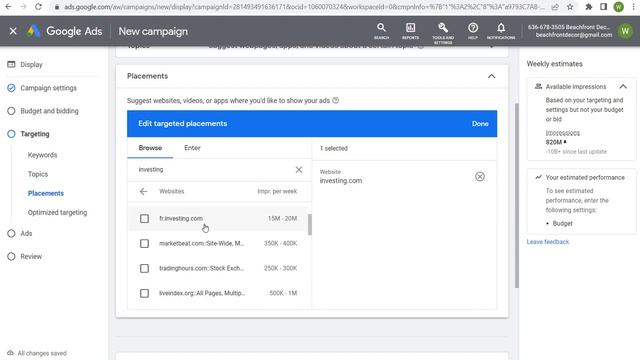Open the browser side panel icon
Viewport: 640px width, 360px height.
(x=603, y=7)
